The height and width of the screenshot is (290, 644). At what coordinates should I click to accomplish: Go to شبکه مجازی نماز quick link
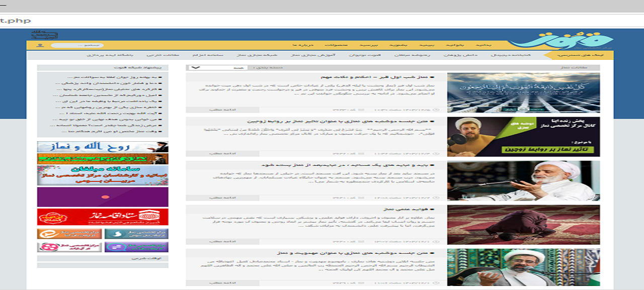coord(258,55)
